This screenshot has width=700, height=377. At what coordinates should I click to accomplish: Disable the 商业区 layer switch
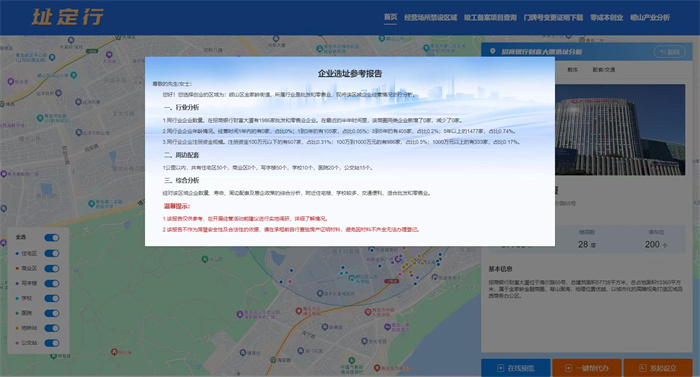[x=52, y=268]
